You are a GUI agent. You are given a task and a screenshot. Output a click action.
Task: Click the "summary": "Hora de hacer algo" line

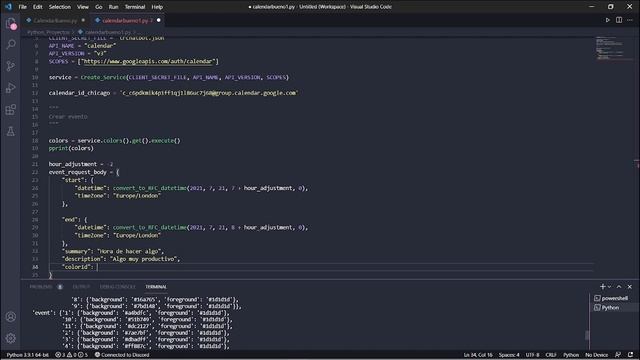point(113,251)
